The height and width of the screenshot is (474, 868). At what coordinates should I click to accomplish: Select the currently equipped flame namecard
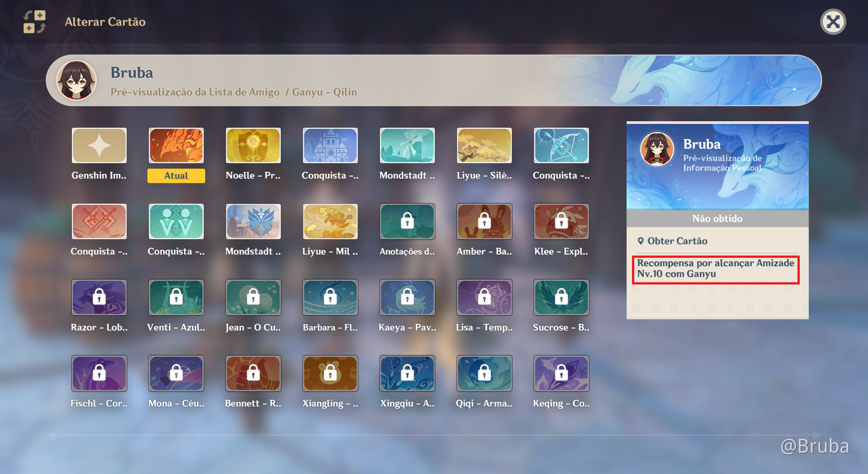176,145
